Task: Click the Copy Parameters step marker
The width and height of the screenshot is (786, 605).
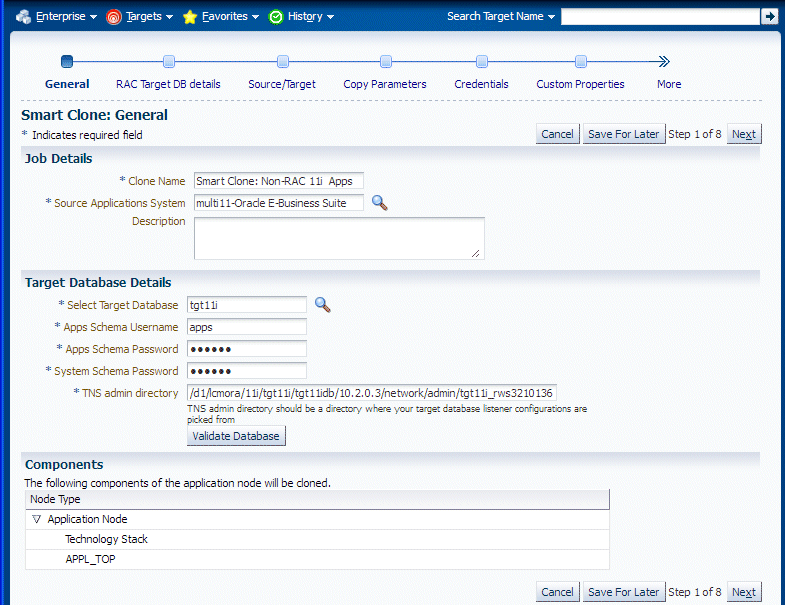Action: tap(385, 62)
